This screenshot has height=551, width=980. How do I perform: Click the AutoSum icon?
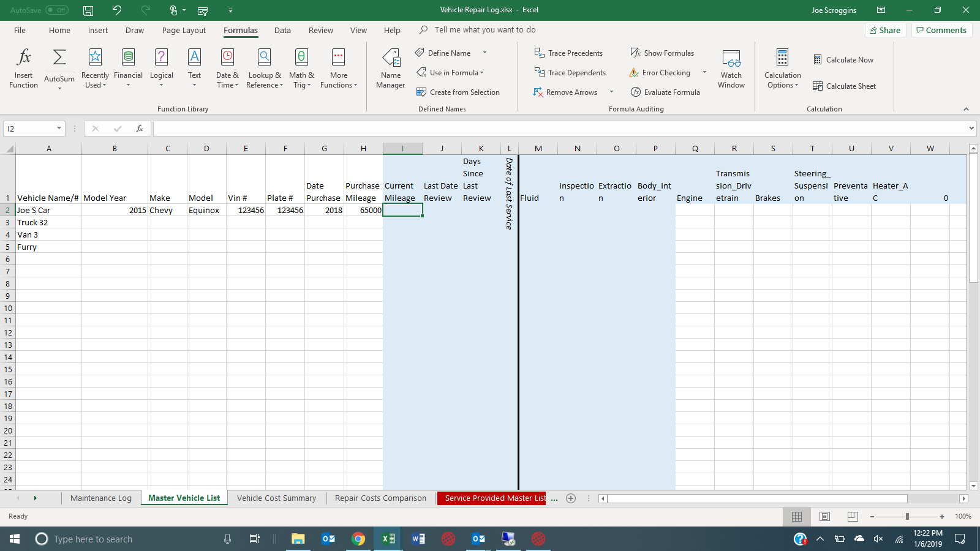coord(59,58)
